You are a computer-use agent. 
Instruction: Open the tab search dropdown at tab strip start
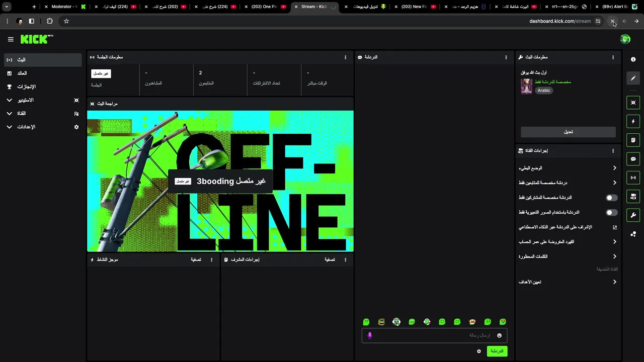(x=7, y=7)
